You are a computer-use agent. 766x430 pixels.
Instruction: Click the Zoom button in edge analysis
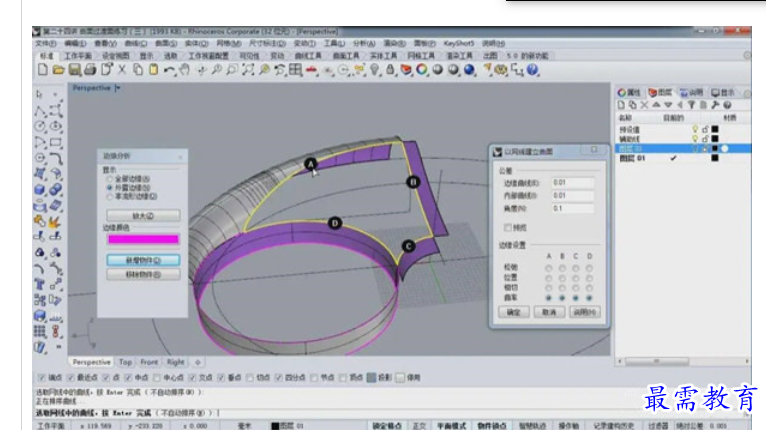[143, 215]
